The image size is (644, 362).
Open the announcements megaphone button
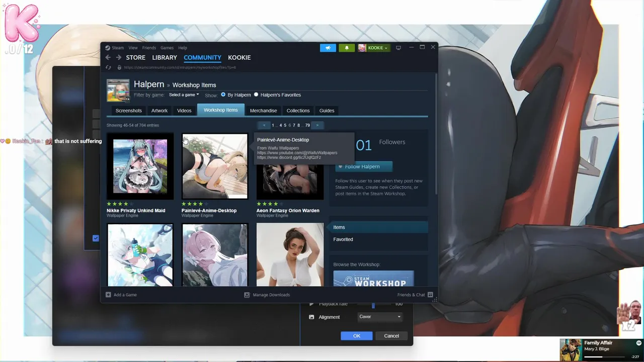328,48
